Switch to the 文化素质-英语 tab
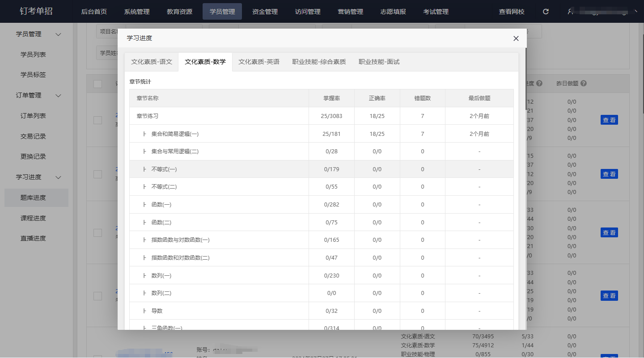Viewport: 644px width, 358px height. click(x=259, y=62)
